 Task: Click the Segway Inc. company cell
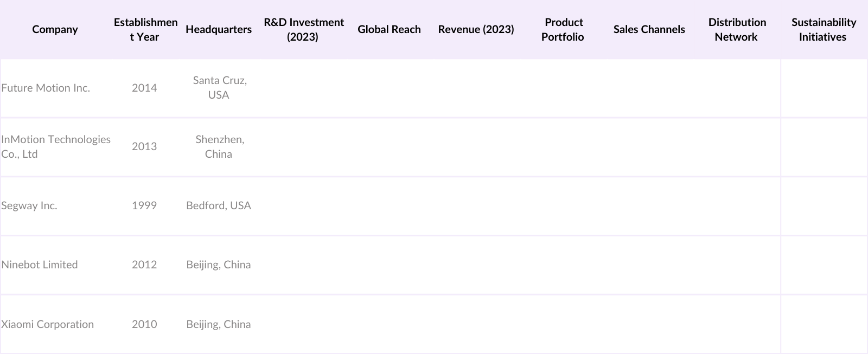[29, 205]
